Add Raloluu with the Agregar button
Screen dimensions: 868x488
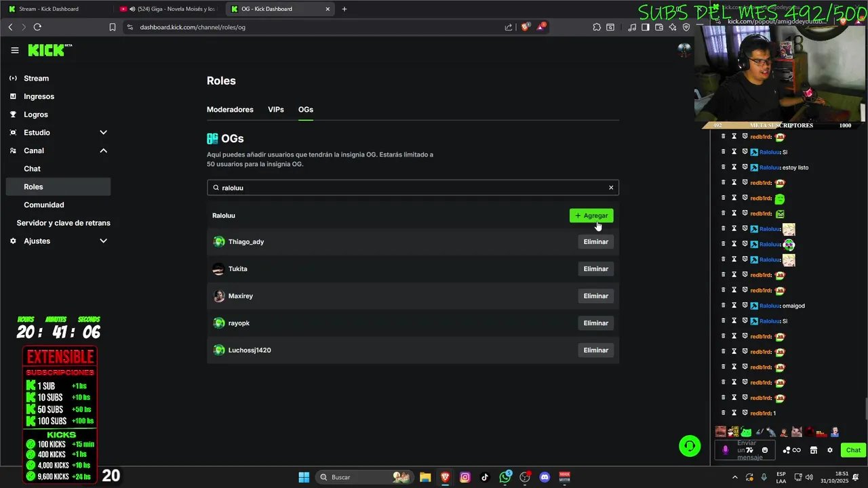click(x=591, y=216)
